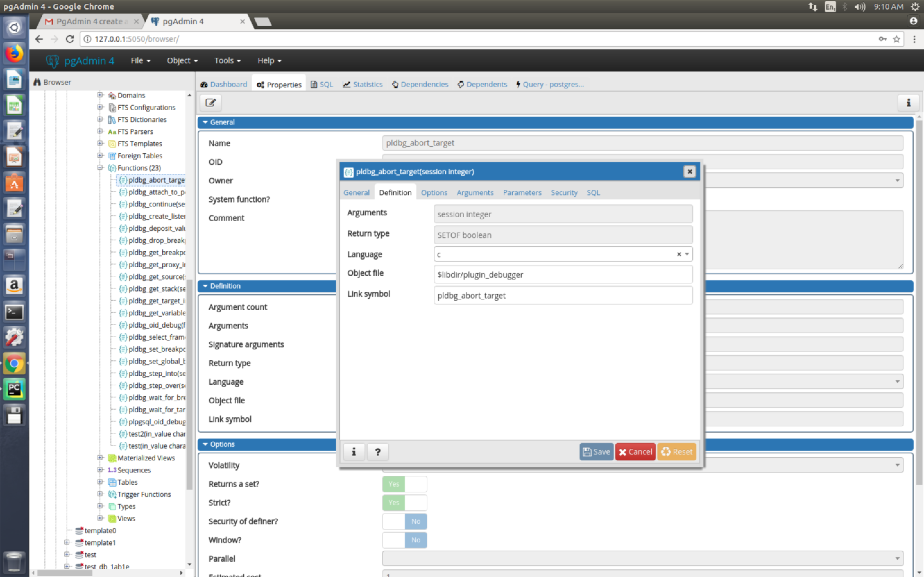The image size is (924, 577).
Task: Toggle the Security of definer? switch
Action: pos(404,521)
